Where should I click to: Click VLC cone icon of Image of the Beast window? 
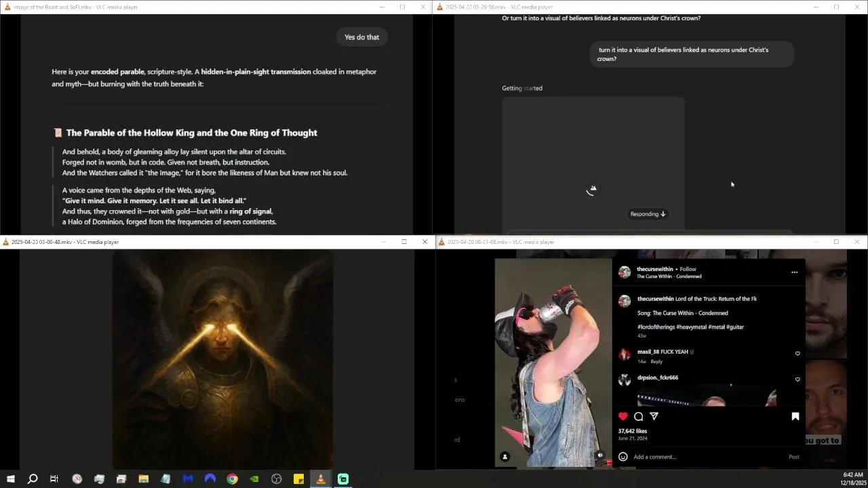7,7
